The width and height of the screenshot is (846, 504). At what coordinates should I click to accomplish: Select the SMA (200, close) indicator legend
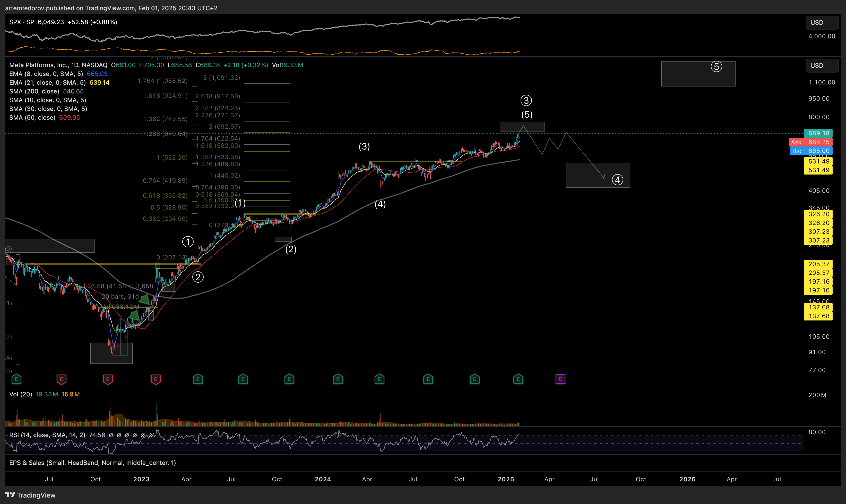click(x=34, y=91)
